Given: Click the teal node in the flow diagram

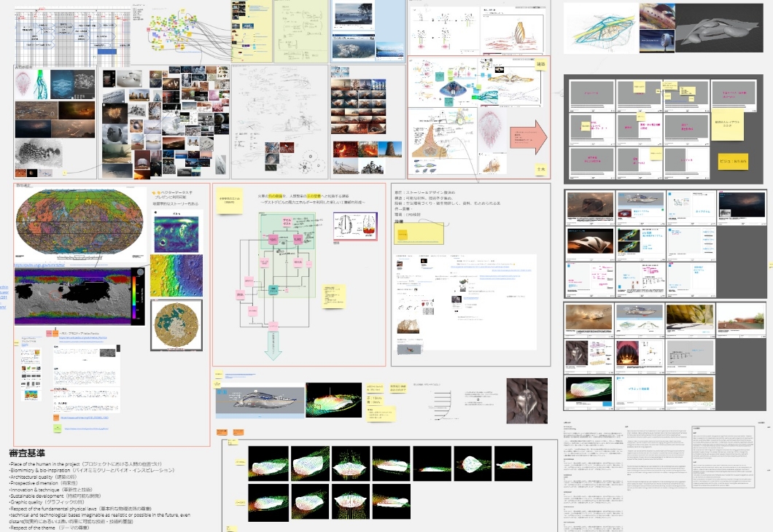Looking at the screenshot, I should tap(273, 289).
